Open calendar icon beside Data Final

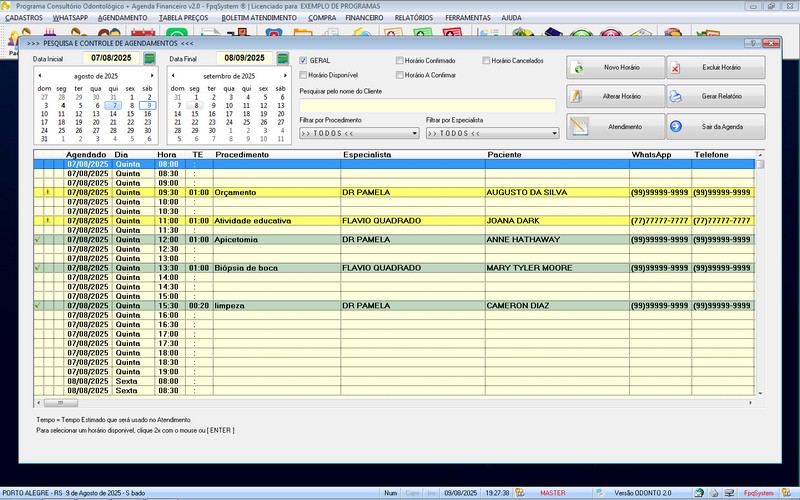(x=283, y=59)
